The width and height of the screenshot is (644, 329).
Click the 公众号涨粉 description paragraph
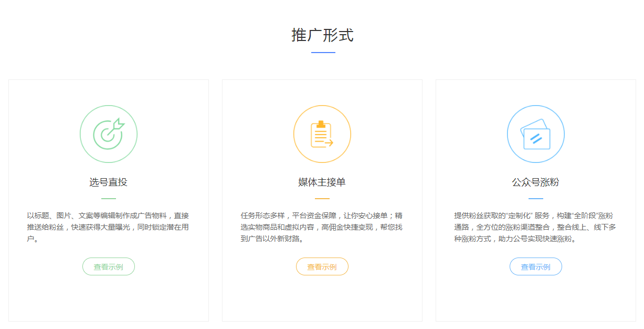pos(535,227)
